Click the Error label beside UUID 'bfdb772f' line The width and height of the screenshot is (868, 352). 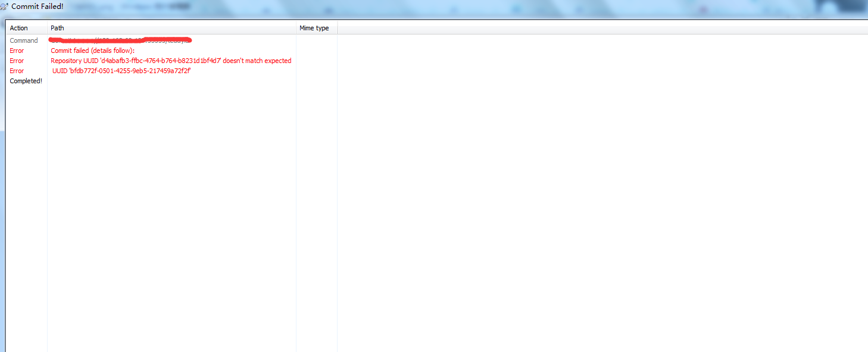click(17, 71)
